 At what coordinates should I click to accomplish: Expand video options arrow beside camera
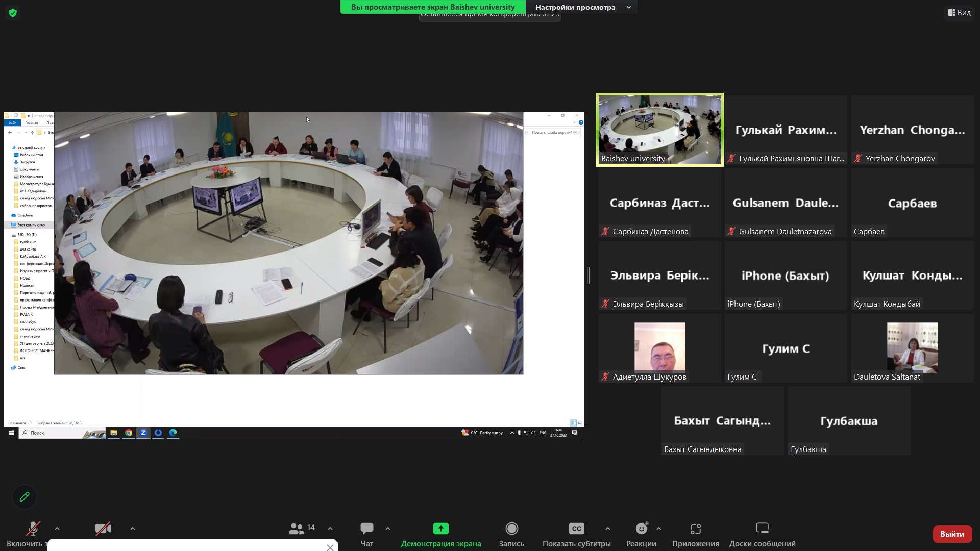coord(133,529)
